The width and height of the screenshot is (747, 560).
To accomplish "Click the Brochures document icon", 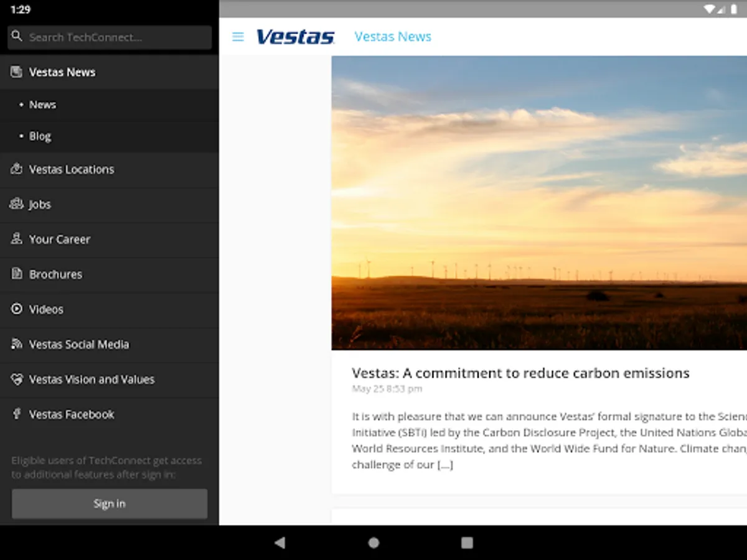I will pos(17,273).
